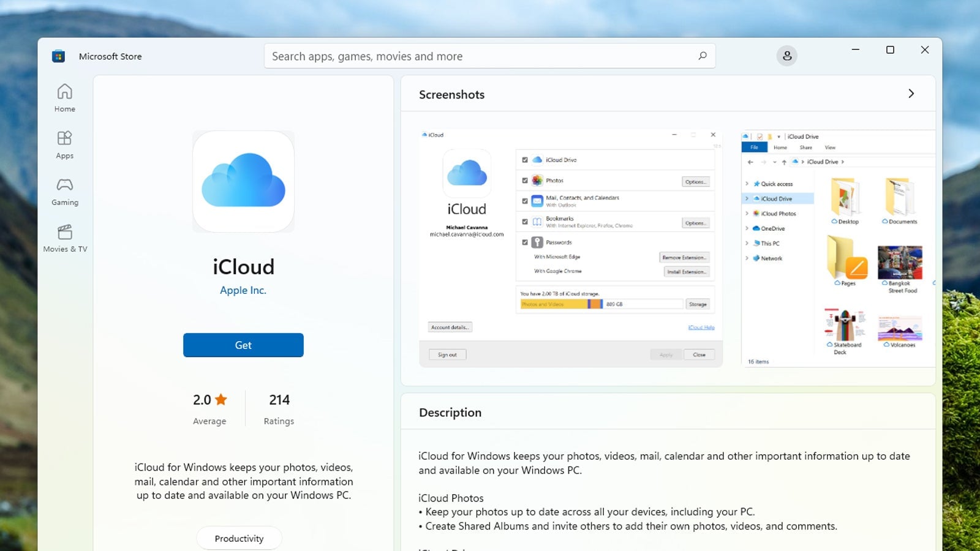
Task: Select the Productivity category button
Action: (x=239, y=538)
